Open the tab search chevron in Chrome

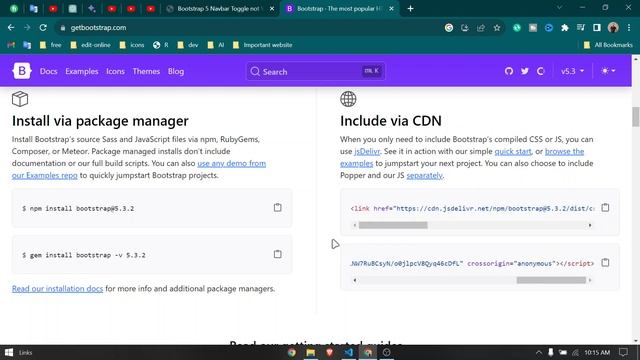560,8
